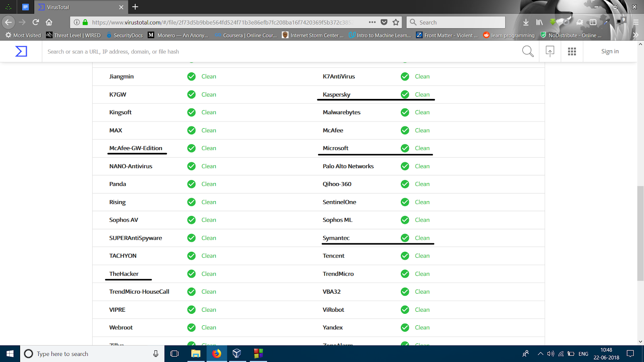
Task: Open the Firefox library icon
Action: (539, 22)
